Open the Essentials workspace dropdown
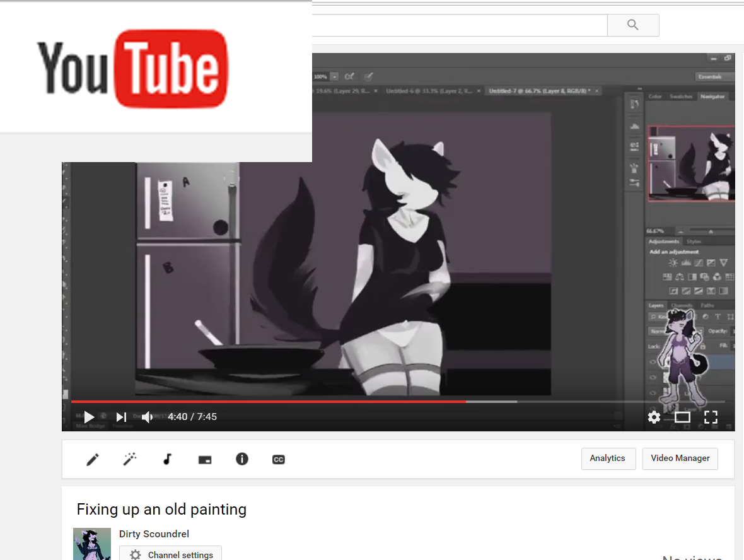The height and width of the screenshot is (560, 744). pos(715,76)
